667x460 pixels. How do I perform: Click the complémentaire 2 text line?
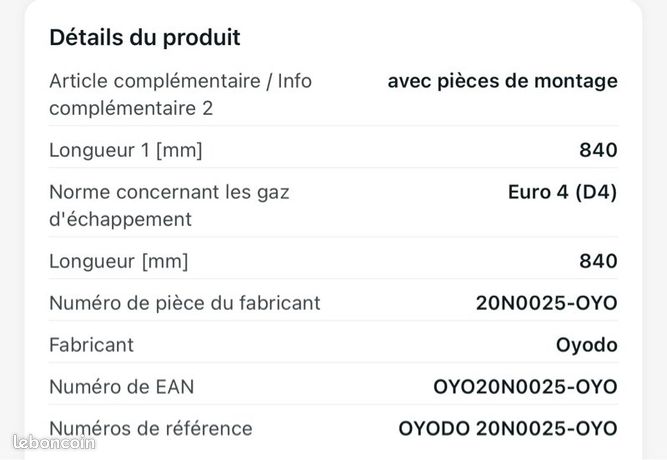tap(131, 108)
